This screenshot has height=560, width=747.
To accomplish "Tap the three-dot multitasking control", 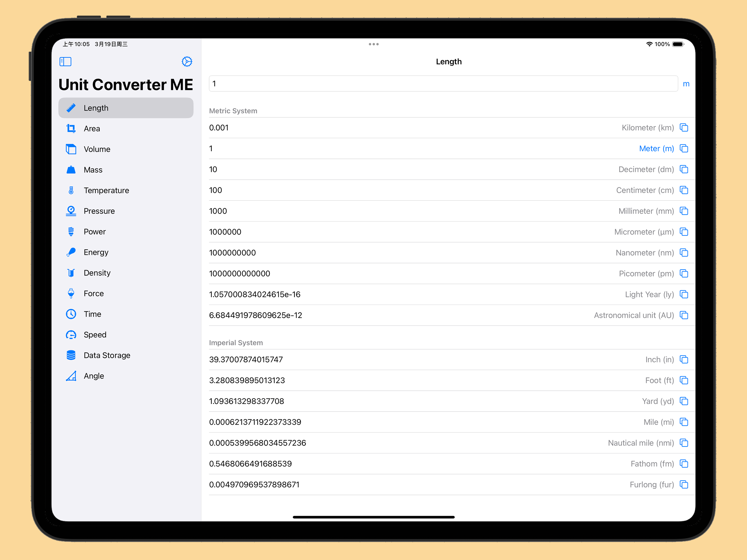I will click(373, 44).
